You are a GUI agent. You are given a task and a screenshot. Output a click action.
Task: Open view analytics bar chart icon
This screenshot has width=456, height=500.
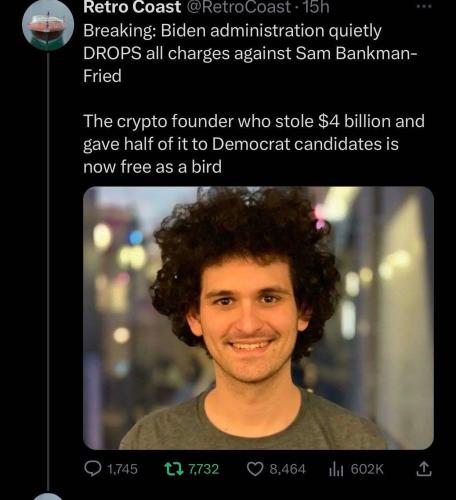click(x=336, y=469)
